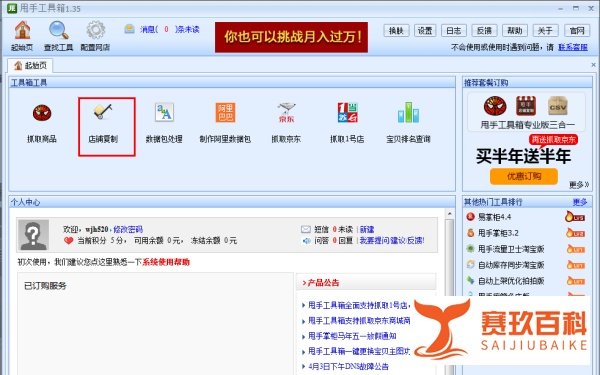This screenshot has height=375, width=600.
Task: Click the 已订购服务 label
Action: click(x=45, y=285)
